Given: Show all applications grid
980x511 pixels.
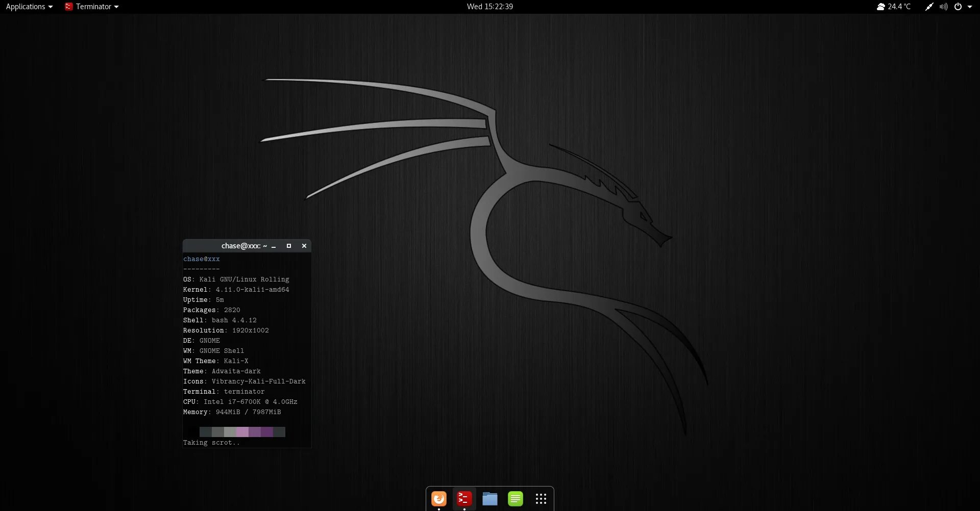Looking at the screenshot, I should [x=541, y=498].
